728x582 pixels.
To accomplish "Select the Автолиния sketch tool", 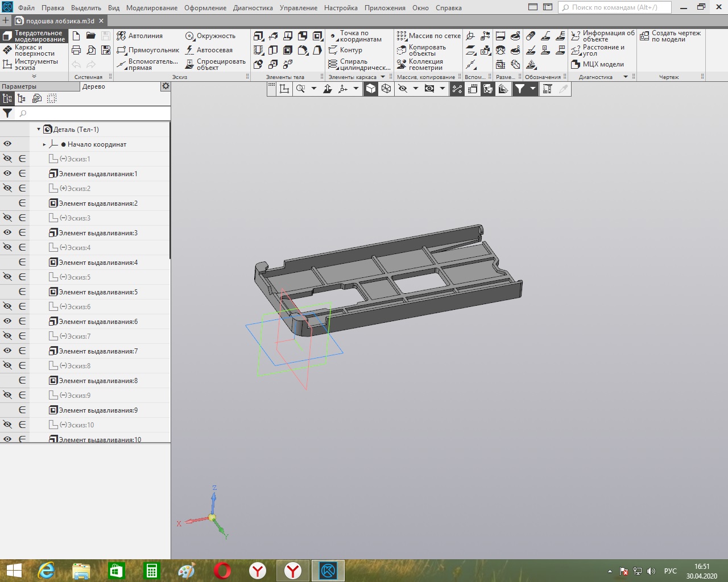I will (140, 36).
